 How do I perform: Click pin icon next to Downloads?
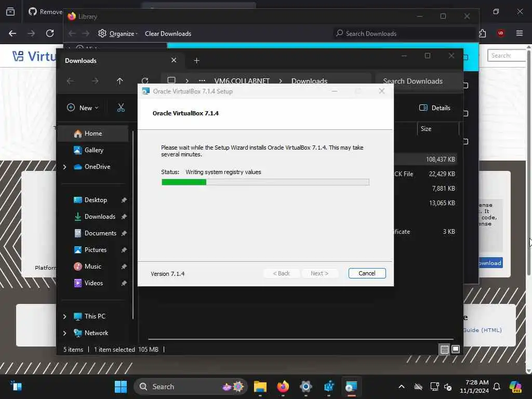(124, 217)
